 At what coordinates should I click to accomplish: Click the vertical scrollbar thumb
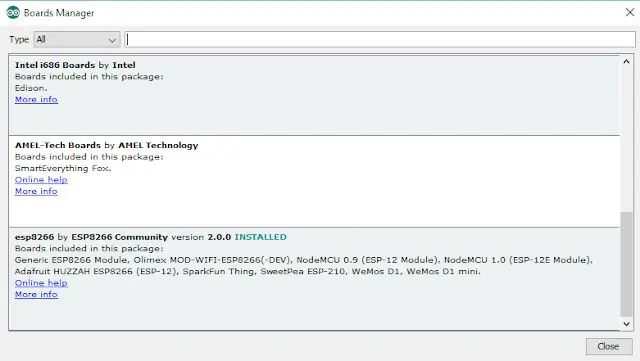pyautogui.click(x=627, y=264)
